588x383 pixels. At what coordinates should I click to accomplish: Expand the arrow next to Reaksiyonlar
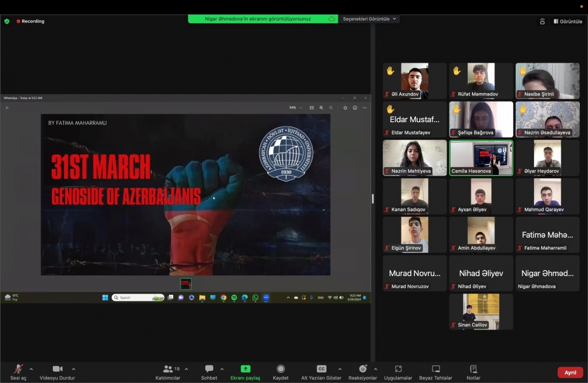(x=375, y=369)
